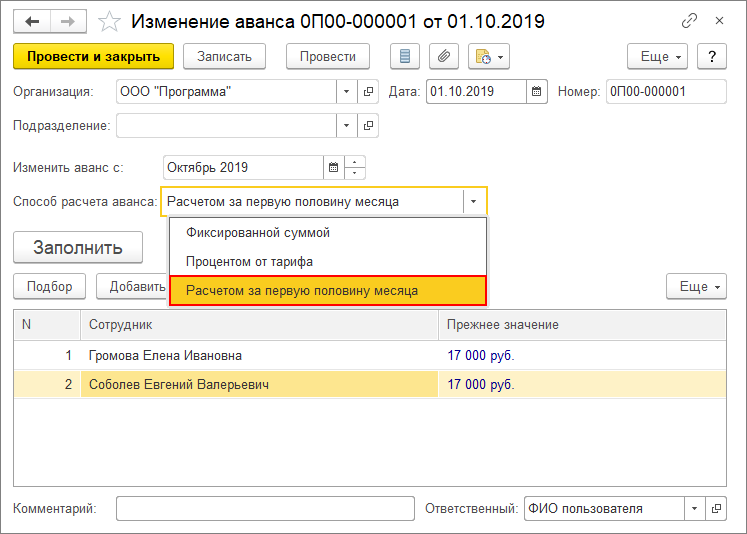The width and height of the screenshot is (747, 534).
Task: Expand the Ответственный dropdown arrow
Action: [x=695, y=509]
